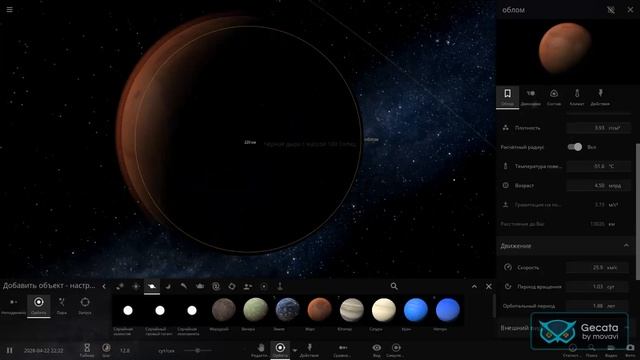Open the Motion tab in properties panel
This screenshot has width=640, height=360.
pyautogui.click(x=531, y=97)
